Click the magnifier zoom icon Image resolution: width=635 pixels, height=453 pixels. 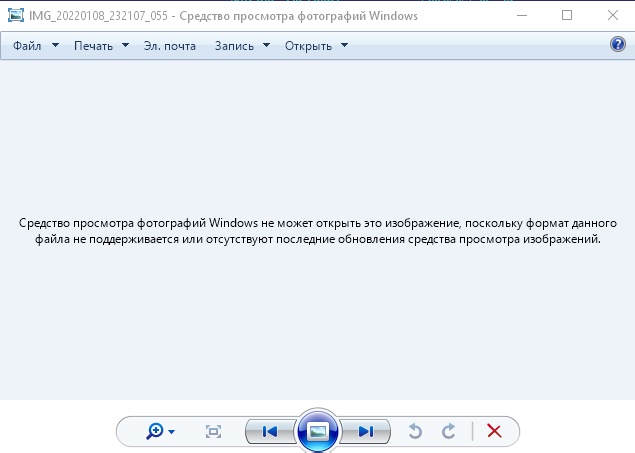point(155,431)
